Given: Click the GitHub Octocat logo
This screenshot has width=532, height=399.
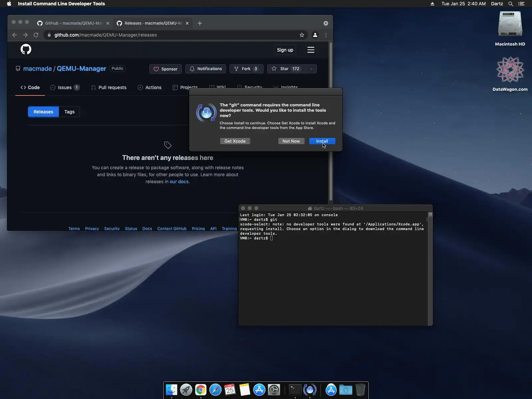Looking at the screenshot, I should pyautogui.click(x=26, y=50).
